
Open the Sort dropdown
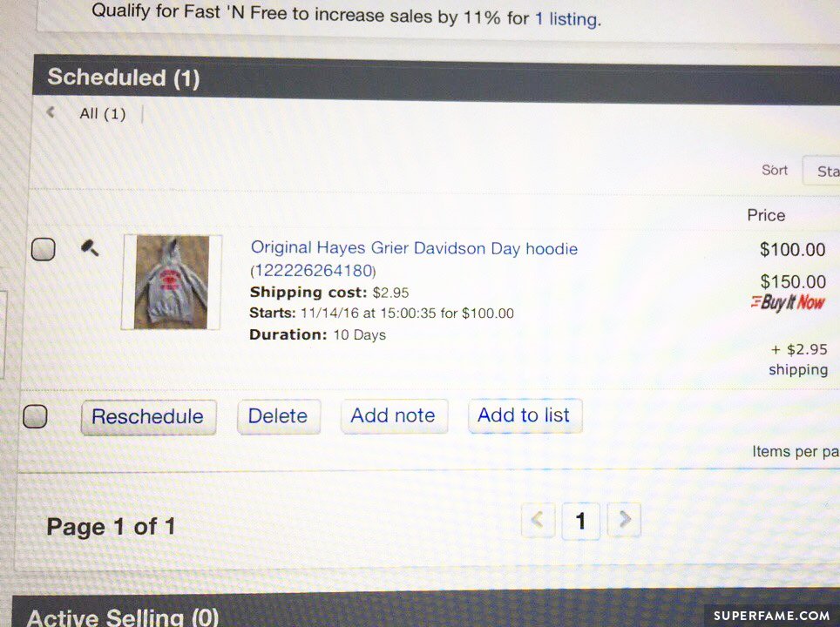point(821,171)
